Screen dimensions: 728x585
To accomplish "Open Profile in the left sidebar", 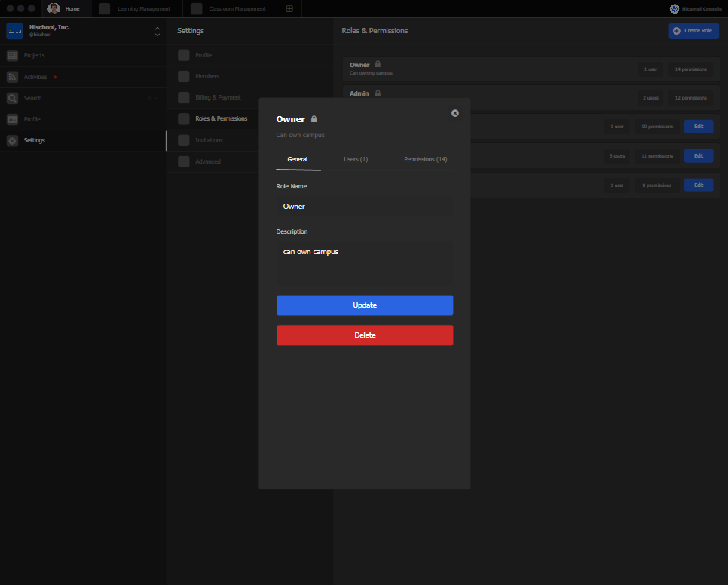I will point(32,119).
